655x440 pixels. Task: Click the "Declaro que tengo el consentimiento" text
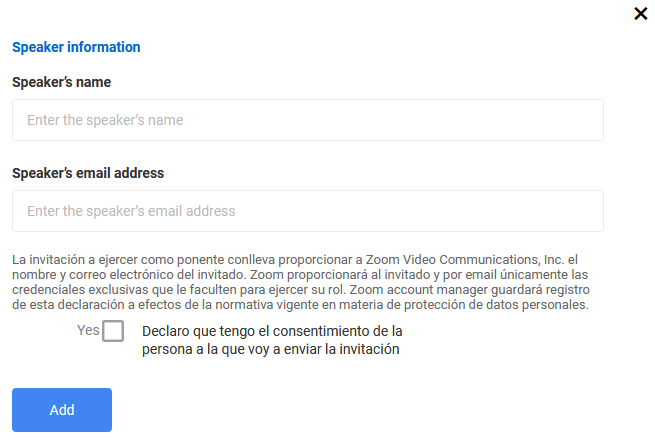272,330
